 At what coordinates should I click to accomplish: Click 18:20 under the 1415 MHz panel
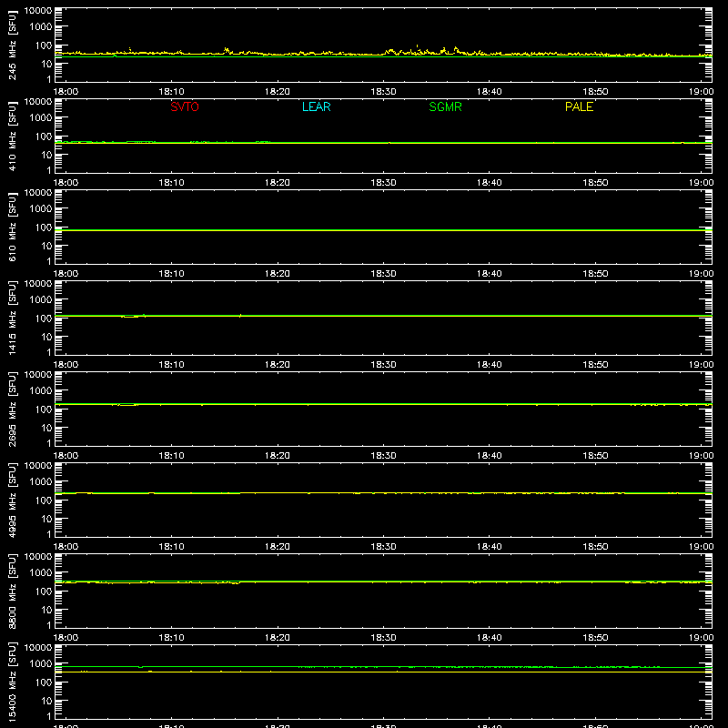point(278,365)
